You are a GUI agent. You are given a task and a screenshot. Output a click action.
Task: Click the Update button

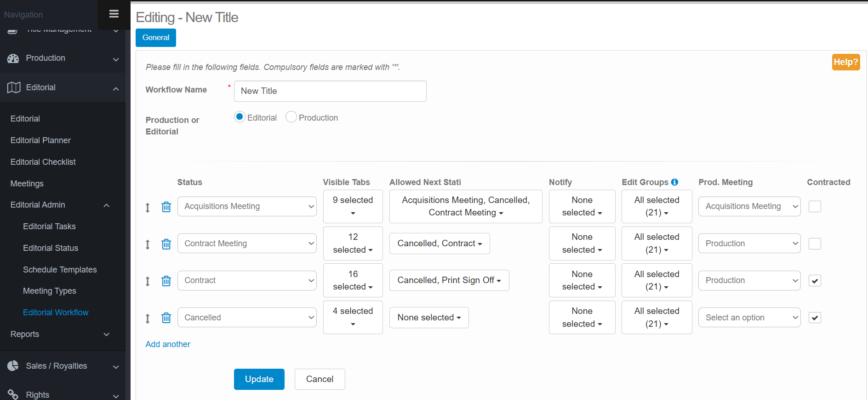click(x=259, y=379)
